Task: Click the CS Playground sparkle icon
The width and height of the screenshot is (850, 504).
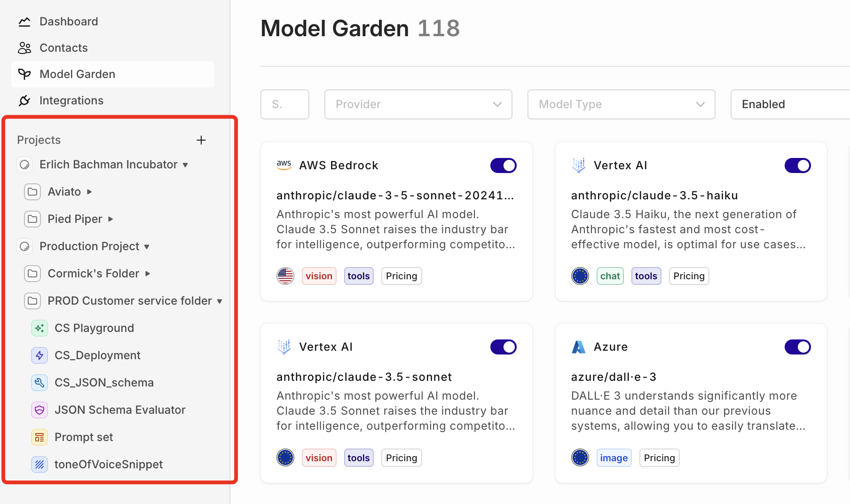Action: click(x=39, y=328)
